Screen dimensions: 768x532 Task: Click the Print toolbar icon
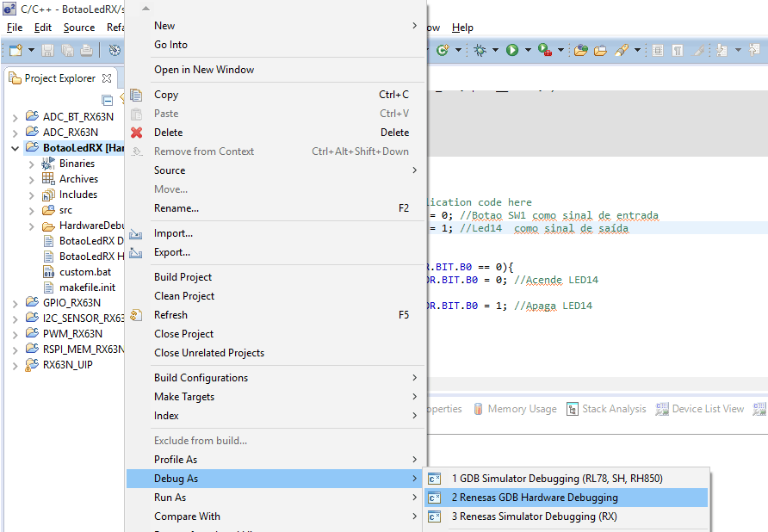[87, 50]
